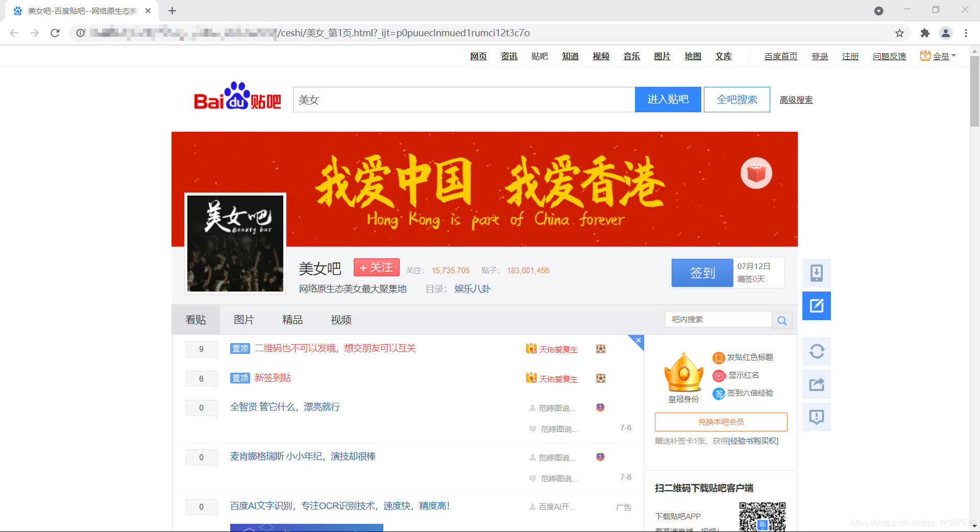Open 文库 in the top navigation
This screenshot has height=532, width=980.
click(x=723, y=56)
